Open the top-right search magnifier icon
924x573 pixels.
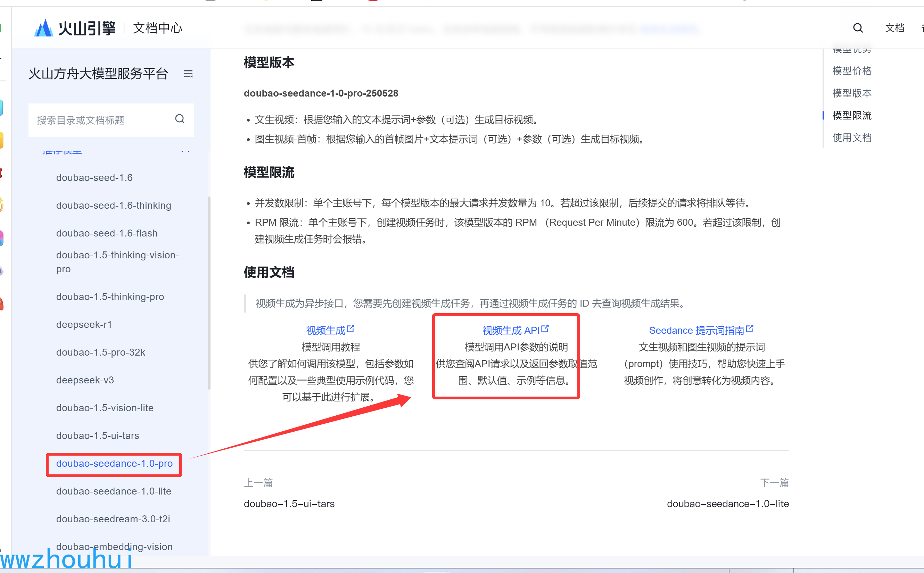(858, 28)
